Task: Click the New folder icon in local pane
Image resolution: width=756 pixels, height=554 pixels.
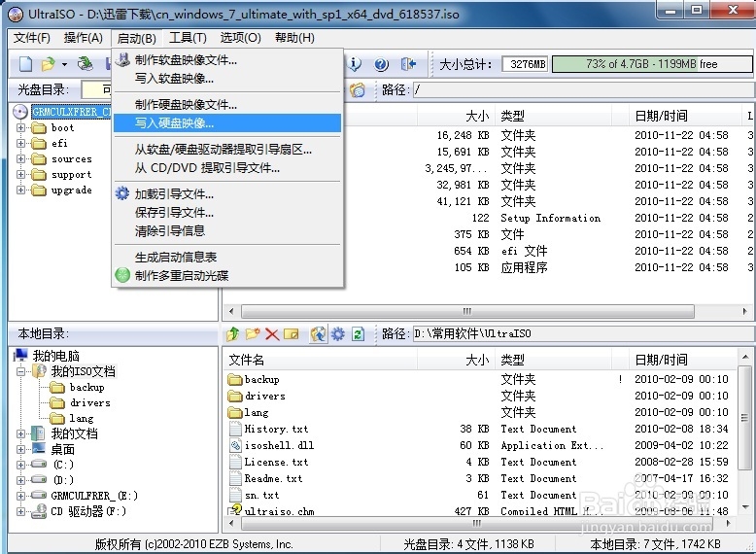Action: tap(253, 334)
